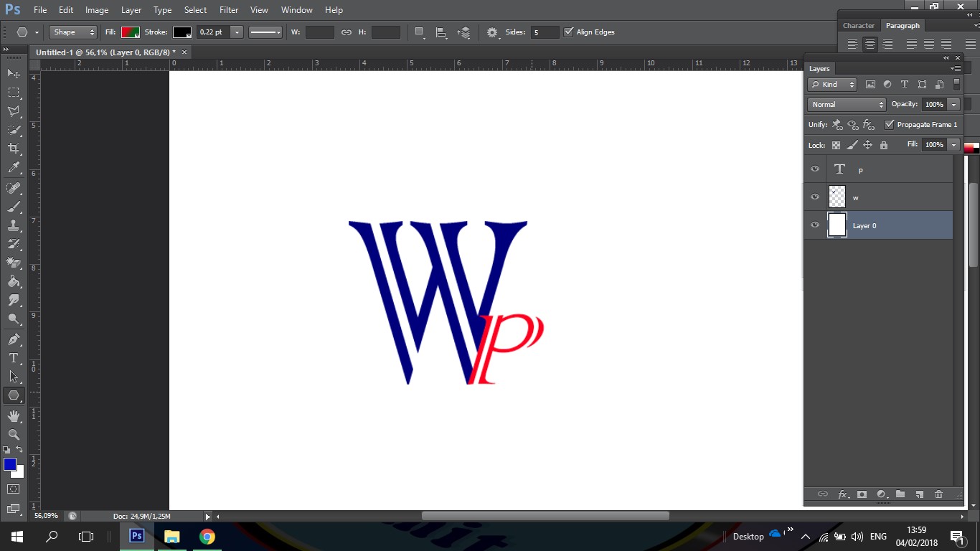Select the Paint Bucket tool
This screenshot has height=551, width=980.
[14, 281]
